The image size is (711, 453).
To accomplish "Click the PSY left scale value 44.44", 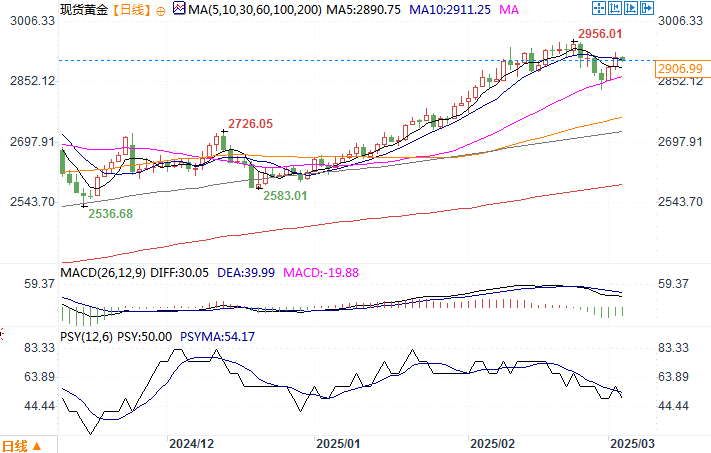I will click(x=39, y=406).
